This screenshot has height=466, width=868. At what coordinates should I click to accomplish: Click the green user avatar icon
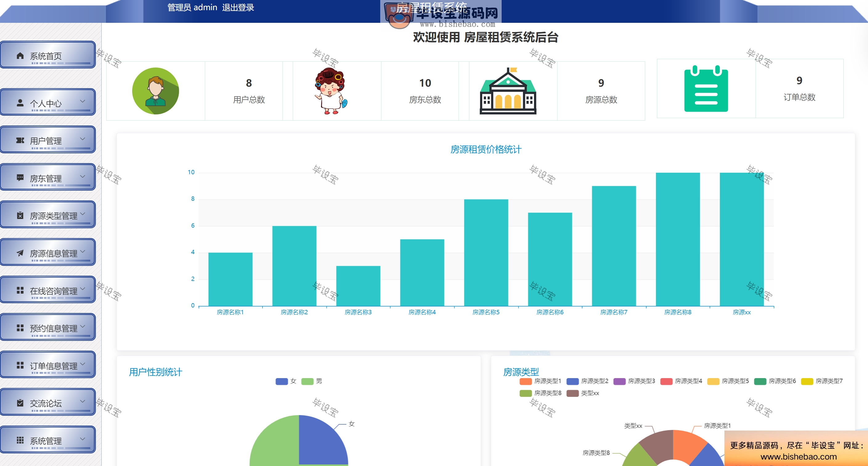coord(155,91)
